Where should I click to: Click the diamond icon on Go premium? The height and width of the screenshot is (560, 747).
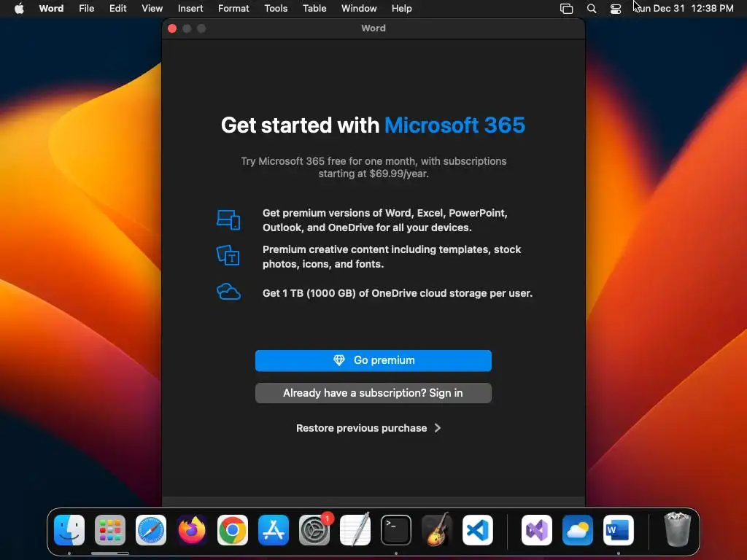coord(338,360)
